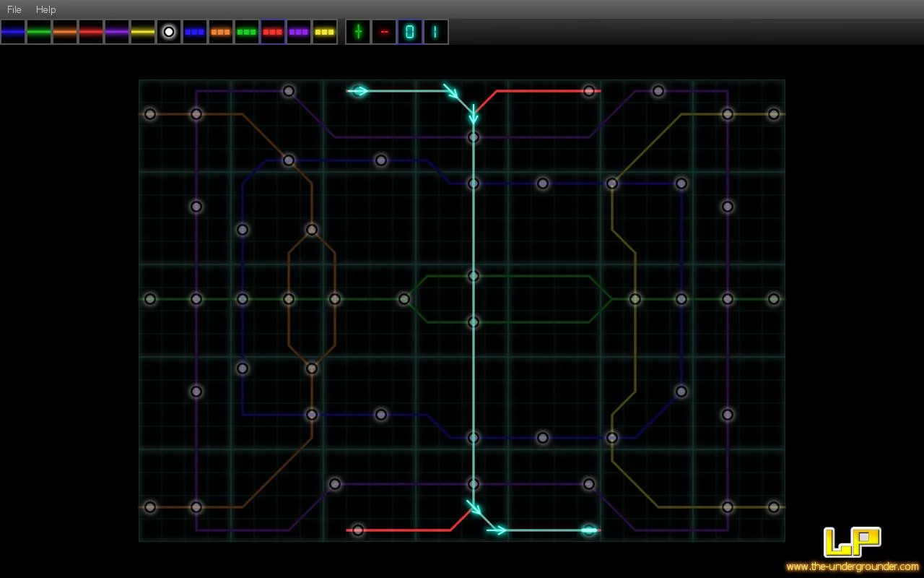This screenshot has height=578, width=924.
Task: Select the dashed red line tool
Action: coord(273,32)
